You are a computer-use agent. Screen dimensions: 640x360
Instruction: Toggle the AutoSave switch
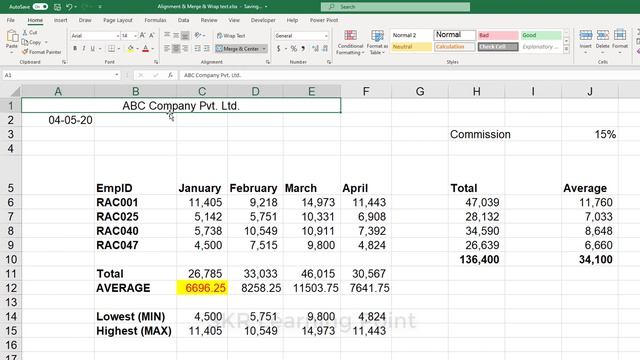(40, 7)
